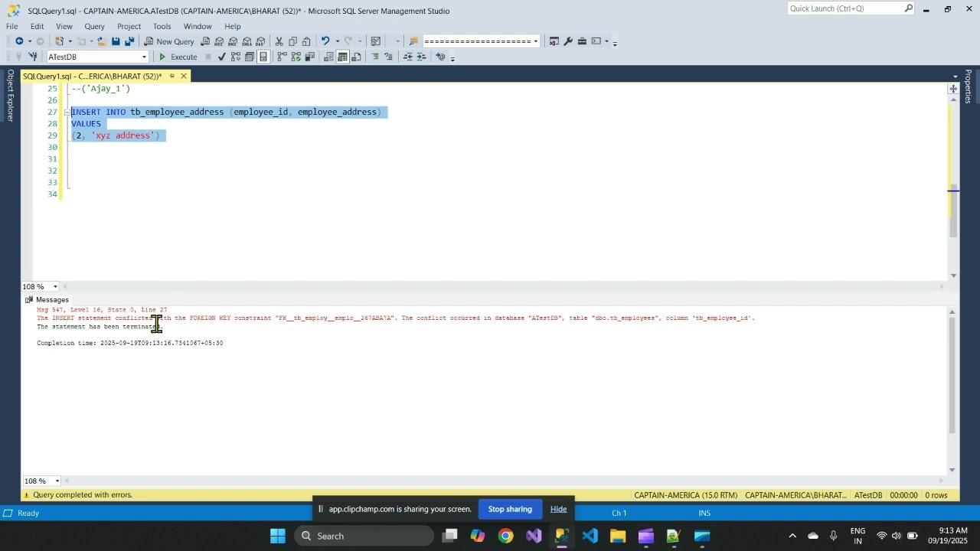Screen dimensions: 980x551
Task: Close the SQLQuery1.sql tab
Action: tap(184, 77)
